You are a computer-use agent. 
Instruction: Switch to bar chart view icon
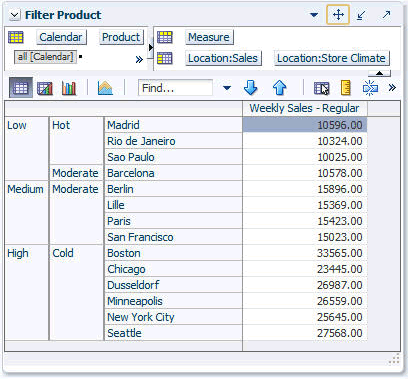pos(69,88)
